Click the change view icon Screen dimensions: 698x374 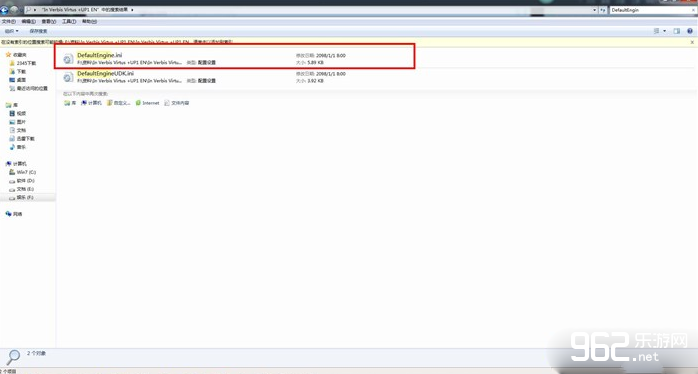(657, 31)
